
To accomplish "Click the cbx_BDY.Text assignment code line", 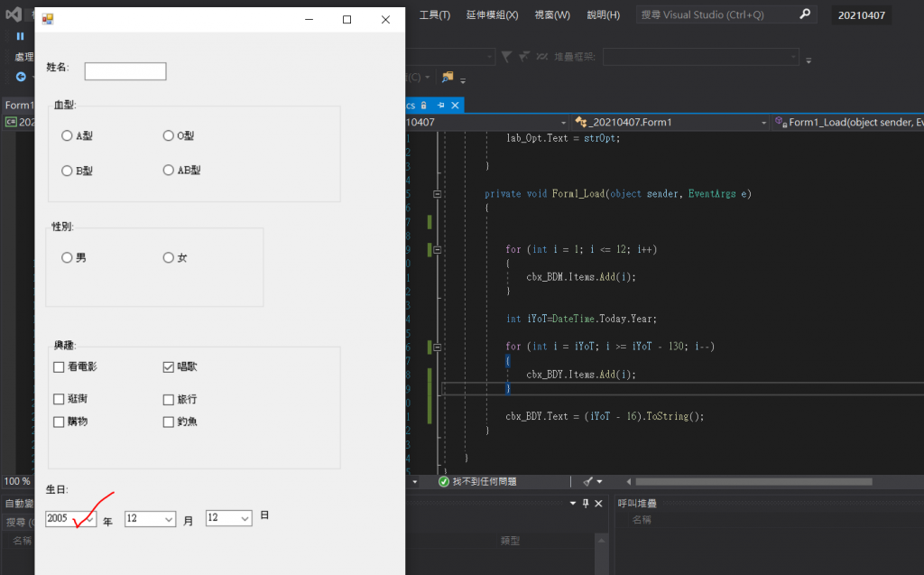I will [605, 416].
